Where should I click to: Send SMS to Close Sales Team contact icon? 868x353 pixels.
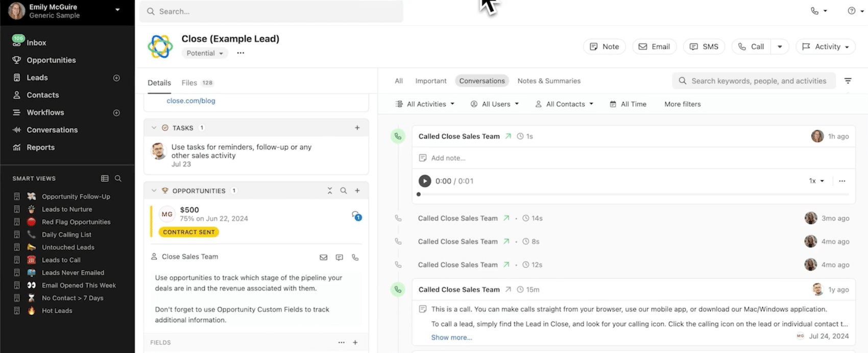coord(340,257)
